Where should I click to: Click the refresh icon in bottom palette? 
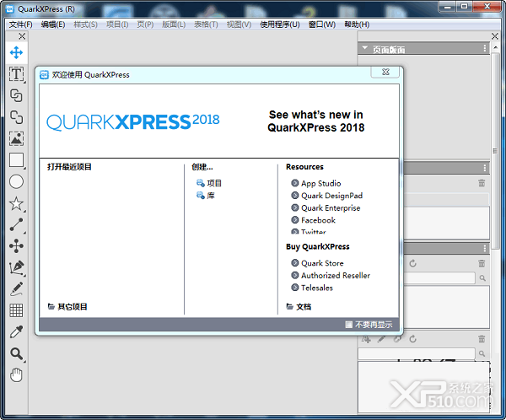click(412, 339)
